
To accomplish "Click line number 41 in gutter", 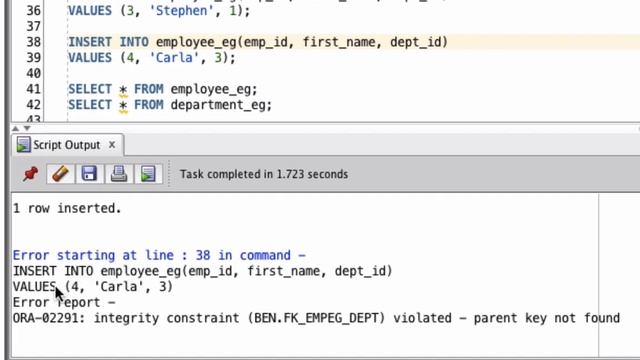I will pyautogui.click(x=33, y=89).
